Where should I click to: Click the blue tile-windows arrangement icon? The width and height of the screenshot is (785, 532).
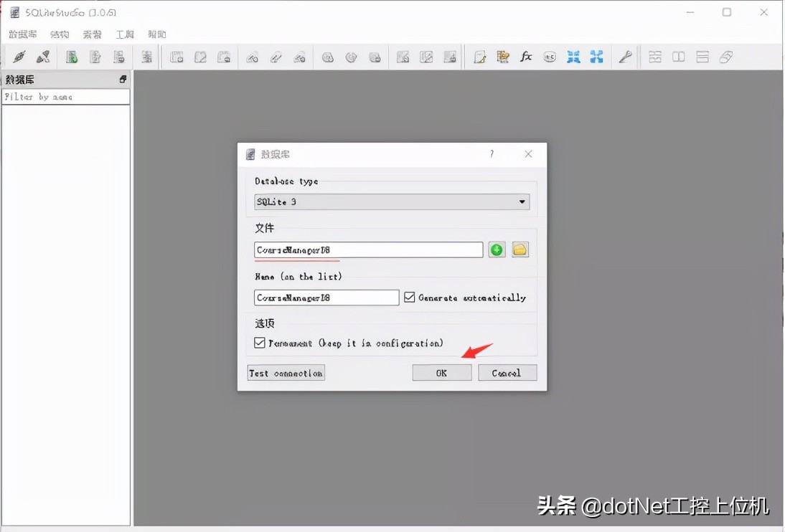click(573, 56)
